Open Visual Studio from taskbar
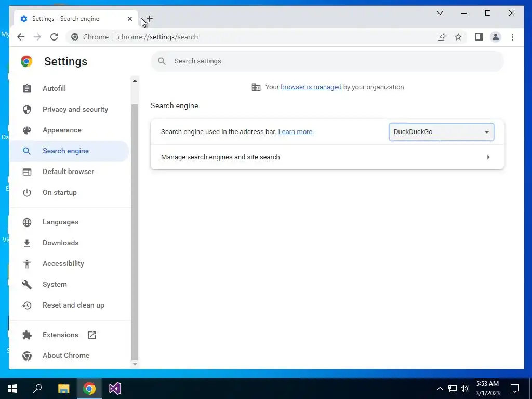 click(115, 389)
